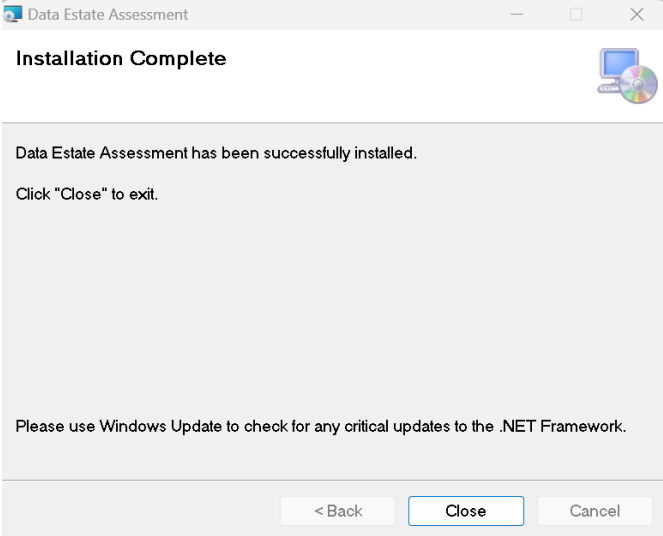This screenshot has width=663, height=536.
Task: Click the Installation Complete heading
Action: (121, 58)
